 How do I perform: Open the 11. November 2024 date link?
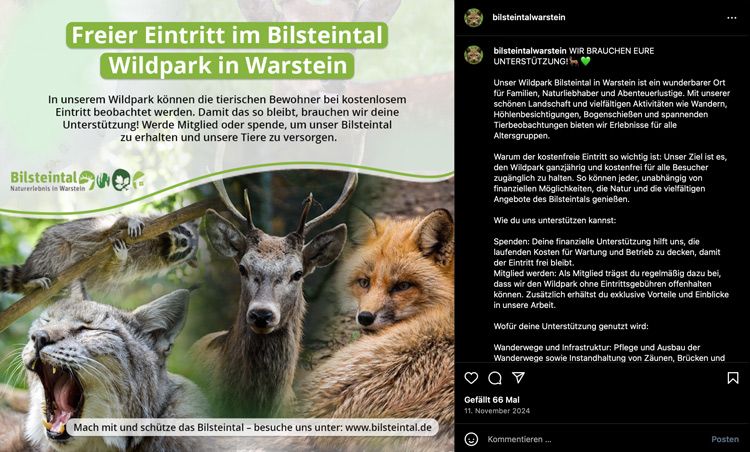pos(497,411)
